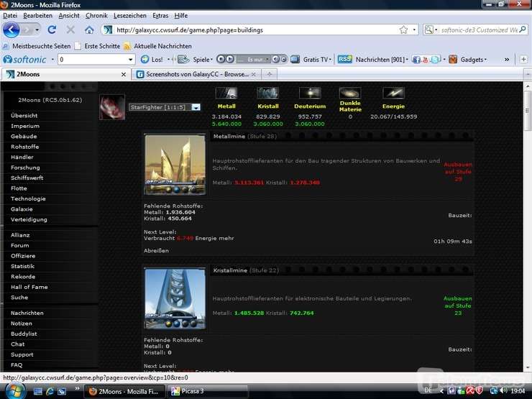Select the 2Moons browser tab
532x399 pixels.
pyautogui.click(x=66, y=74)
